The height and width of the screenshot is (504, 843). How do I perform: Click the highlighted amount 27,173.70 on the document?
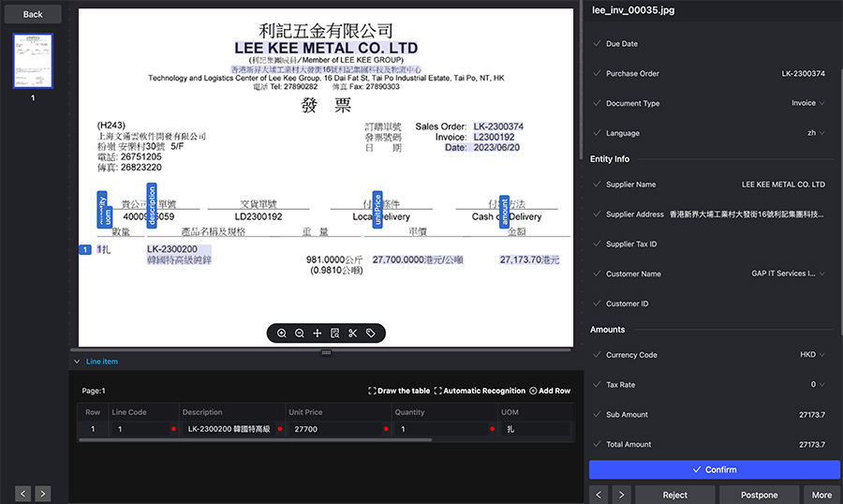tap(529, 259)
